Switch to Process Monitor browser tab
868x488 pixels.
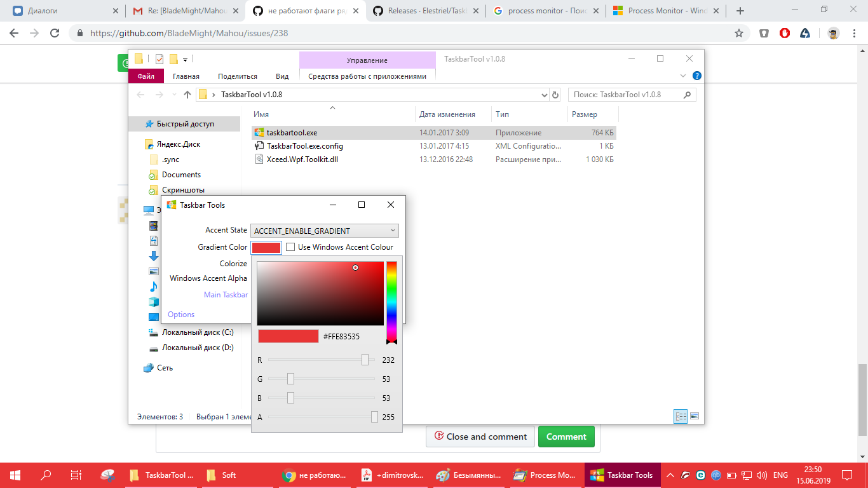pyautogui.click(x=665, y=11)
